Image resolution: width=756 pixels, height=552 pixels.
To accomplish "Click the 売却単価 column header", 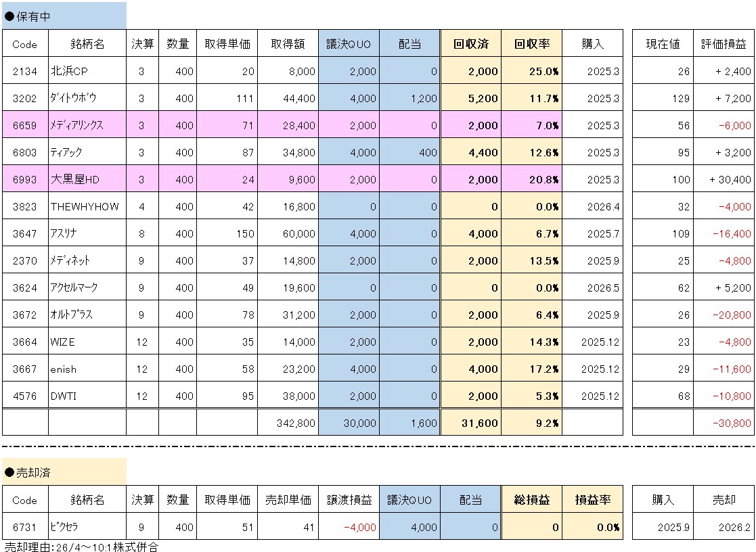I will 288,499.
